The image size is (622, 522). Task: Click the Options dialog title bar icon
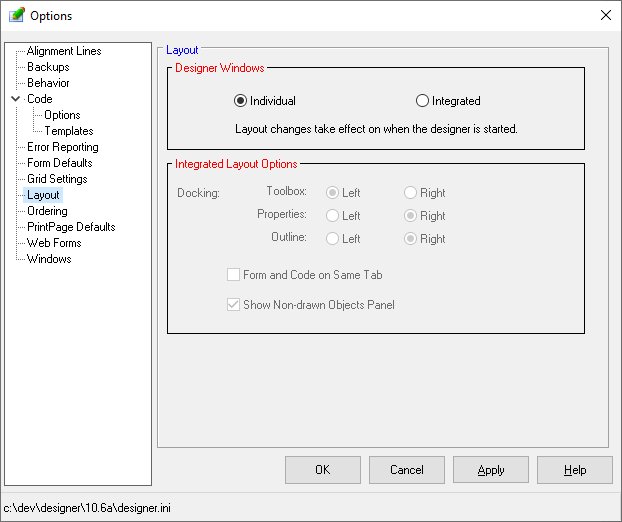coord(16,16)
